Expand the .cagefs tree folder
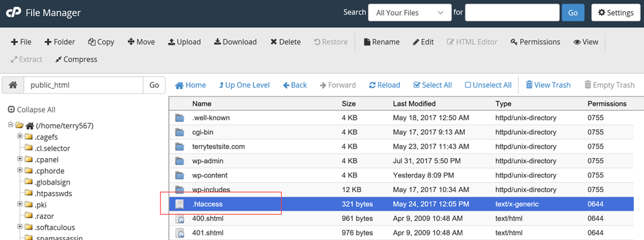The width and height of the screenshot is (644, 240). pos(19,136)
